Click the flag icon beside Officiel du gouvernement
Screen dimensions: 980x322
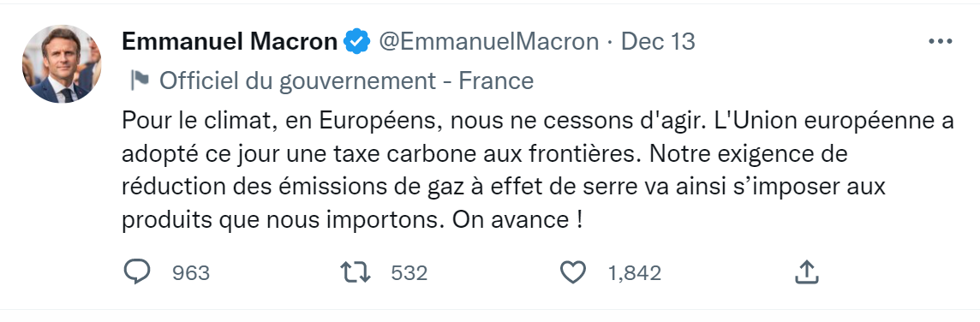tap(139, 80)
